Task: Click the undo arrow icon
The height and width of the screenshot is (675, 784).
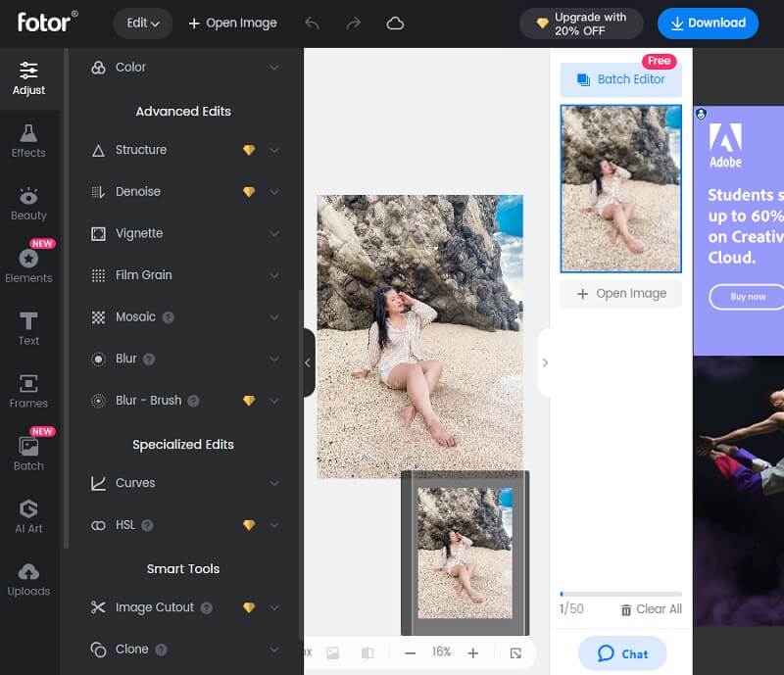Action: pyautogui.click(x=312, y=23)
